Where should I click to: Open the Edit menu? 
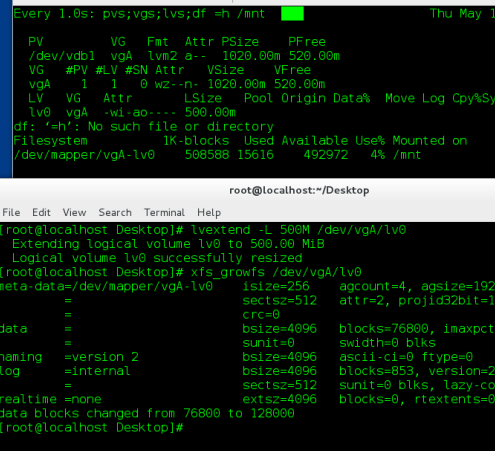point(41,212)
